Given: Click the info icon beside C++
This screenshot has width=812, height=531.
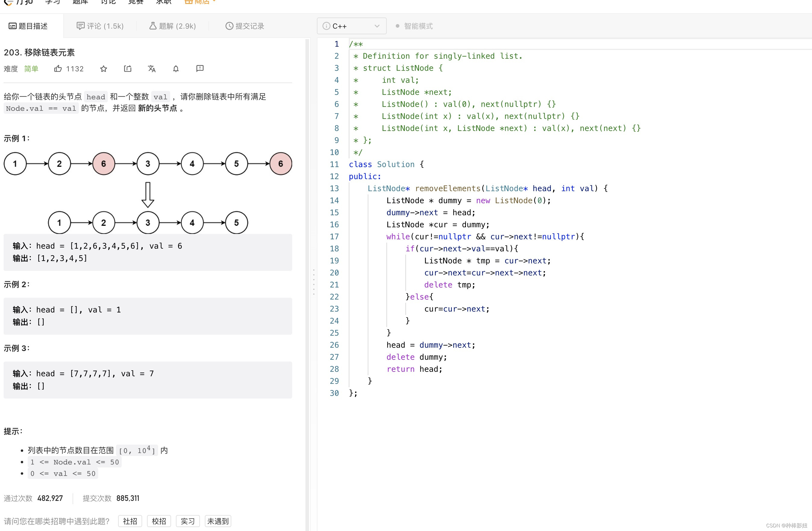Looking at the screenshot, I should click(x=326, y=26).
